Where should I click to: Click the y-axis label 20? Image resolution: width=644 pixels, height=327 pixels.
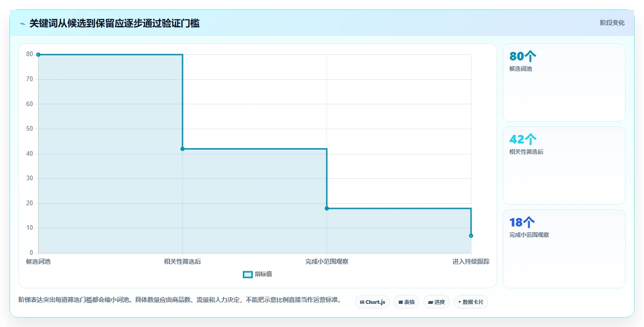coord(30,203)
